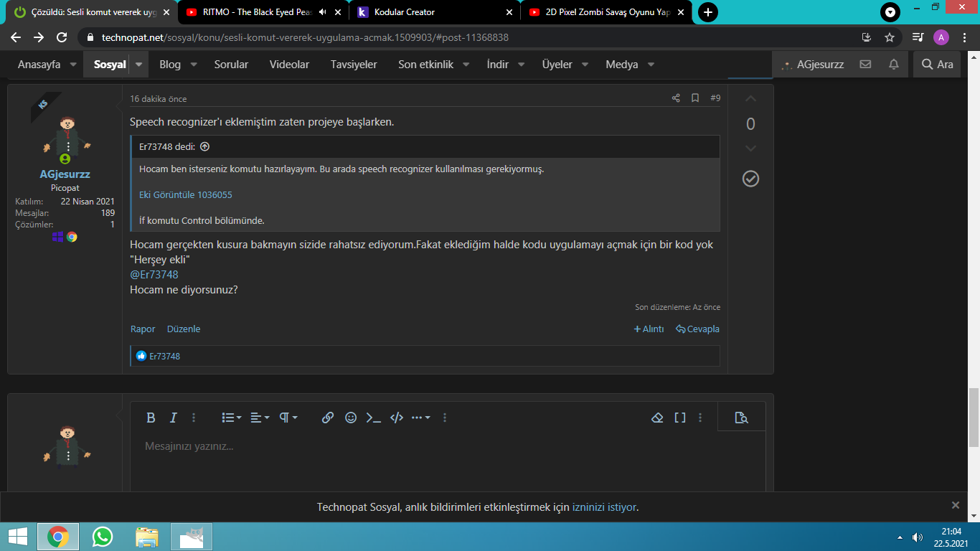Open the Eki Görüntüle 1036055 link

[x=186, y=195]
